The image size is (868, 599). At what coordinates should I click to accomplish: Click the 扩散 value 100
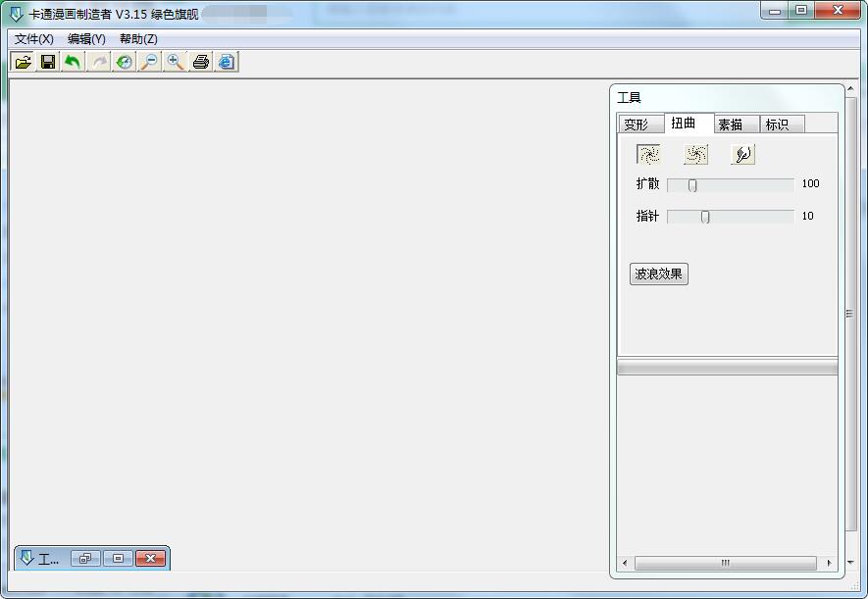click(x=810, y=183)
